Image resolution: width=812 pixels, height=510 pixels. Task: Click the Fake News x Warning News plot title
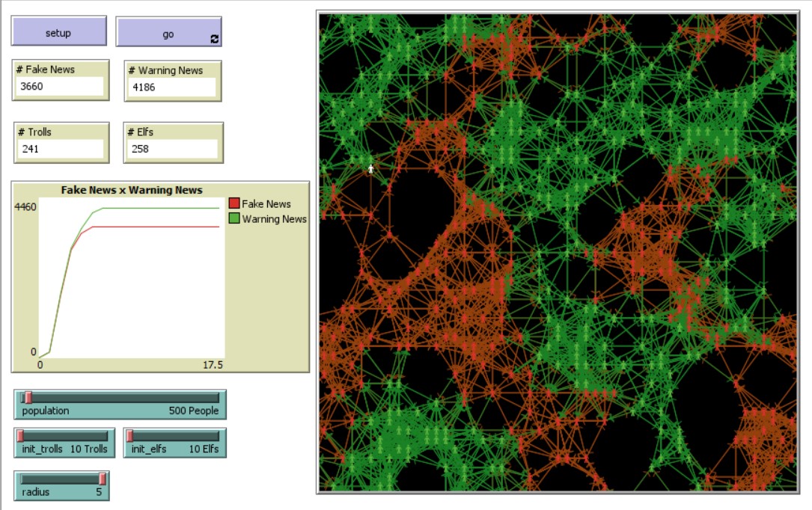click(x=131, y=190)
